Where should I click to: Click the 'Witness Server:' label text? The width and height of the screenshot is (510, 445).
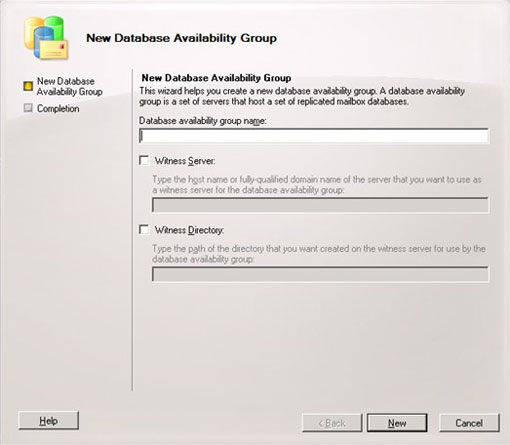pyautogui.click(x=185, y=161)
